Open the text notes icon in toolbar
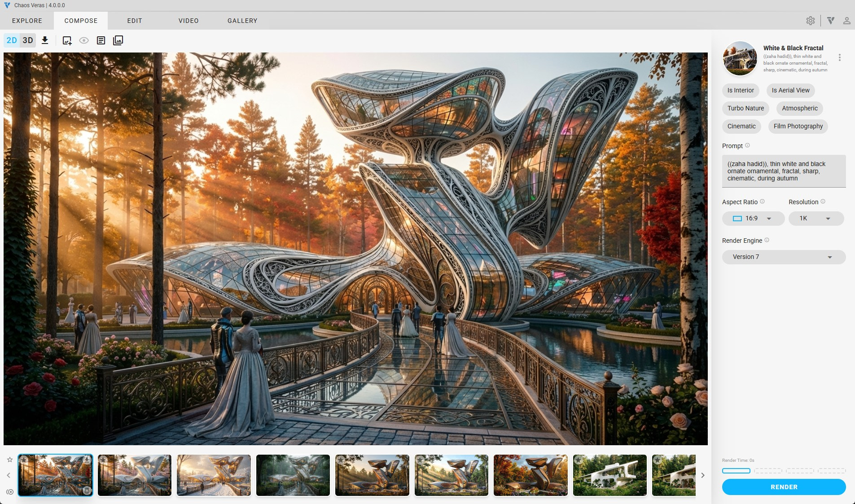Screen dimensions: 855x504 (x=101, y=40)
